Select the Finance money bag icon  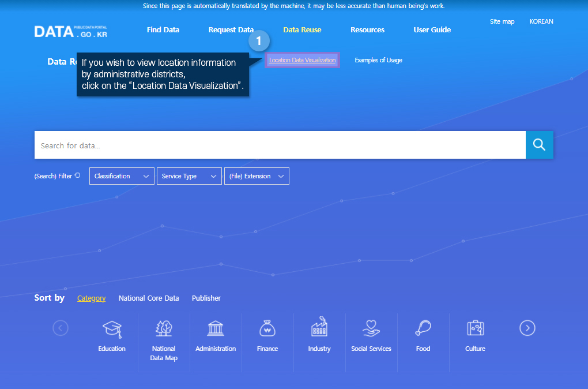[x=267, y=328]
